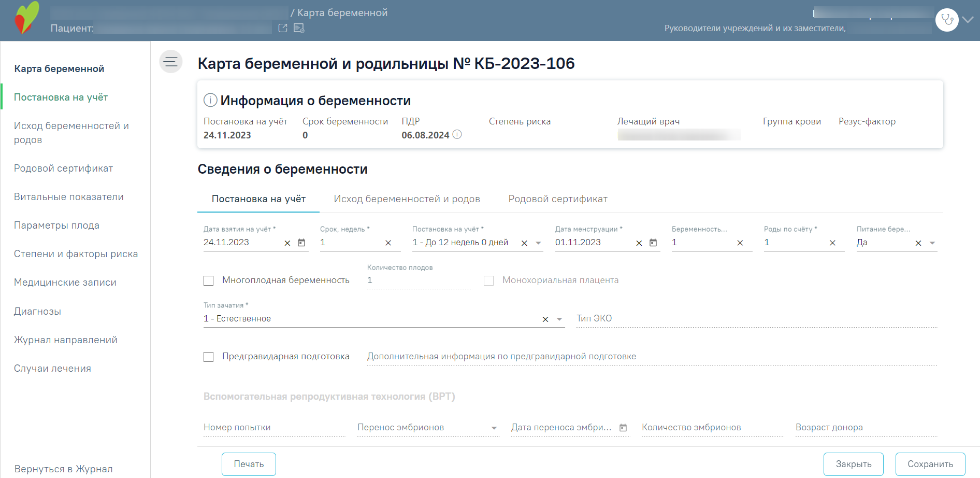This screenshot has width=980, height=478.
Task: Open Параметры плода section
Action: [56, 225]
